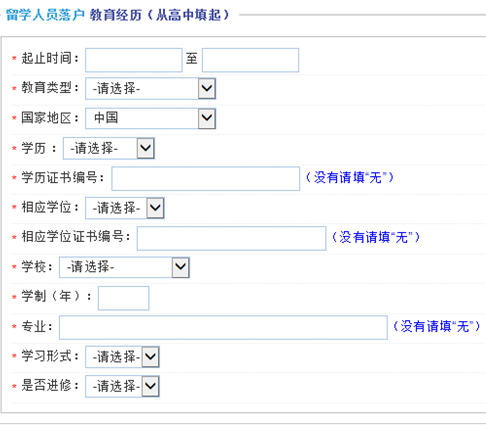This screenshot has width=486, height=426.
Task: Click the 相应学位 dropdown arrow icon
Action: click(x=155, y=208)
